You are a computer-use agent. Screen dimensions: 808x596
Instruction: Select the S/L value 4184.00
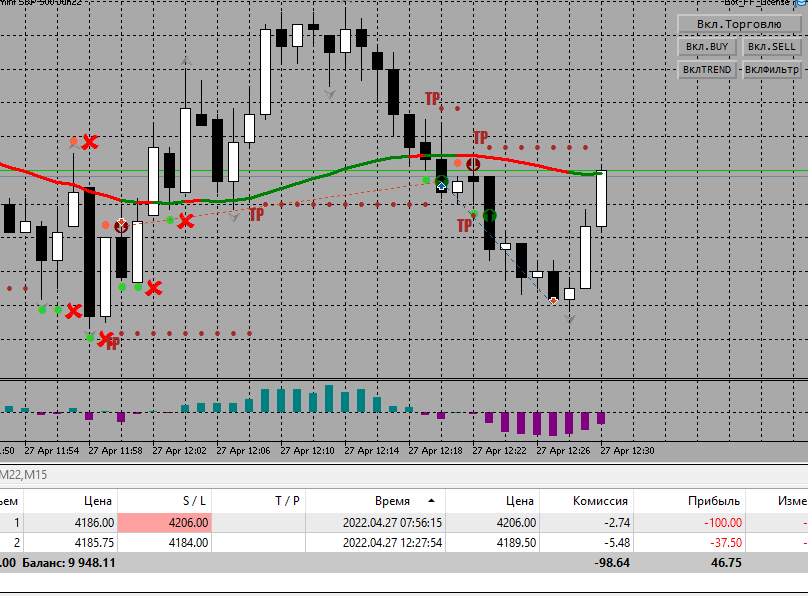(164, 542)
